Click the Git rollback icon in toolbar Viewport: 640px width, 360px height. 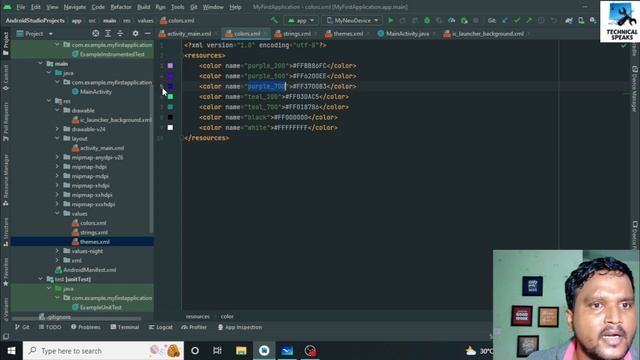point(553,20)
